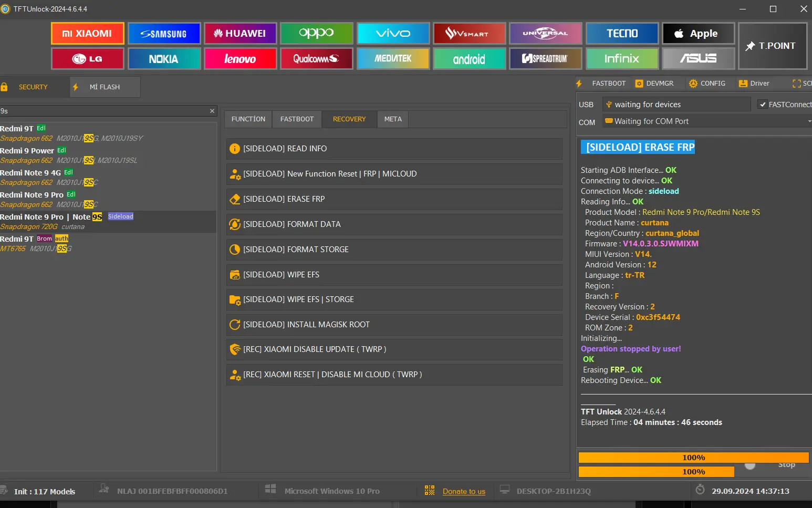Open the LG brand tile
The image size is (812, 508).
(x=88, y=59)
